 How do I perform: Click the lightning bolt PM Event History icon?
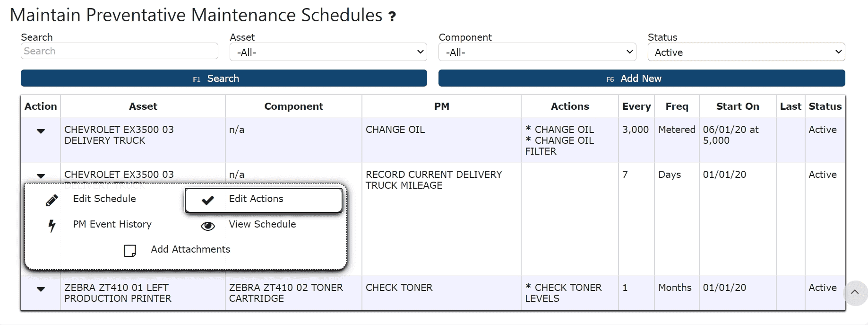pos(52,226)
